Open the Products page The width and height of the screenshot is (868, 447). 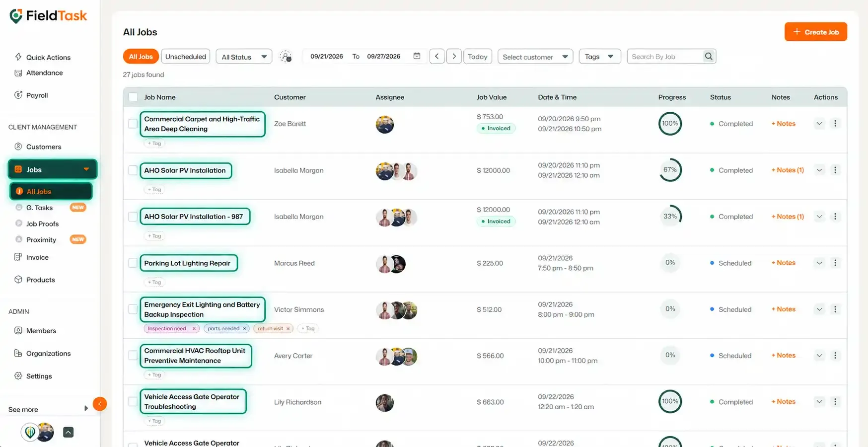tap(35, 280)
